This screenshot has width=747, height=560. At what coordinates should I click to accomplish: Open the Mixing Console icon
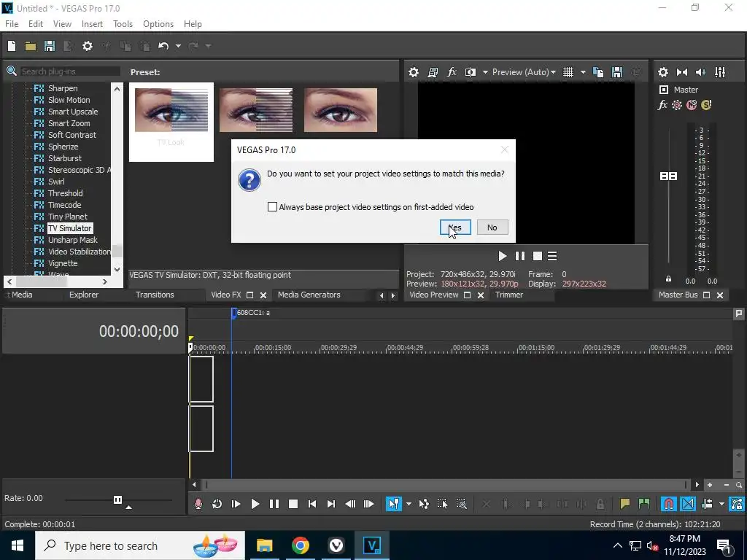point(720,72)
